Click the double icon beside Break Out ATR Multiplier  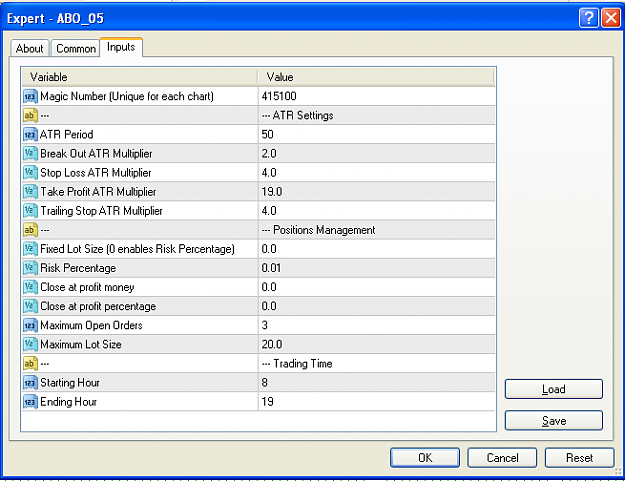(30, 154)
